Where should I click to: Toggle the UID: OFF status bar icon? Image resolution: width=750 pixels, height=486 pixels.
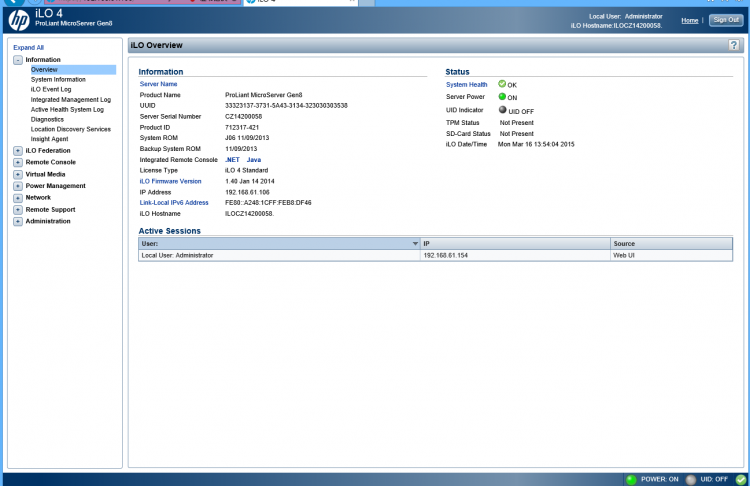click(x=691, y=479)
